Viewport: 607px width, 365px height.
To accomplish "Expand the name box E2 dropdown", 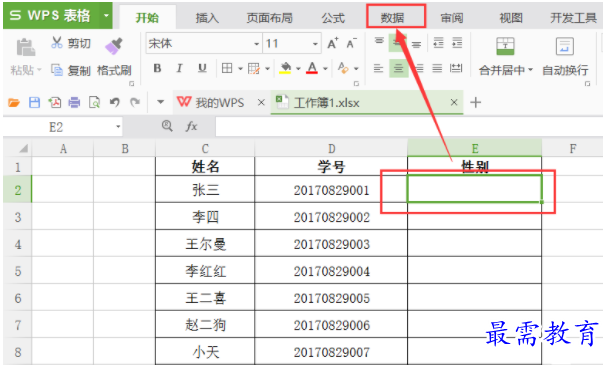I will [x=118, y=127].
